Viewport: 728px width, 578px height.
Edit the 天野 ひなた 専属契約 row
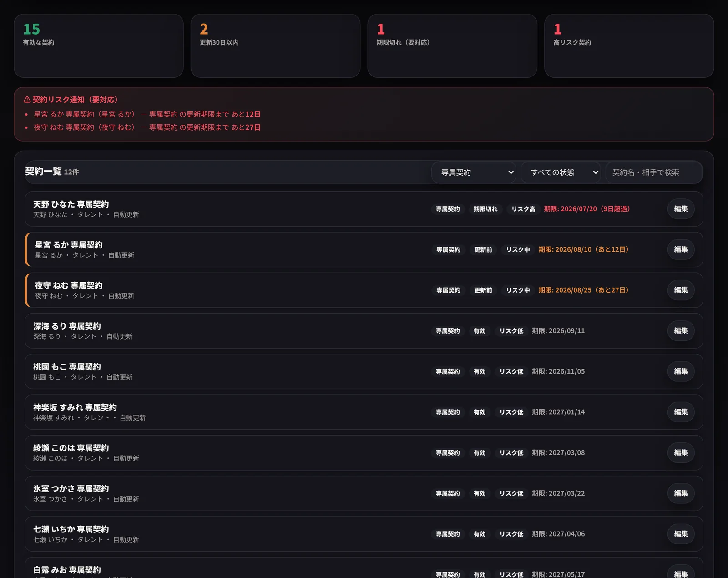[681, 209]
